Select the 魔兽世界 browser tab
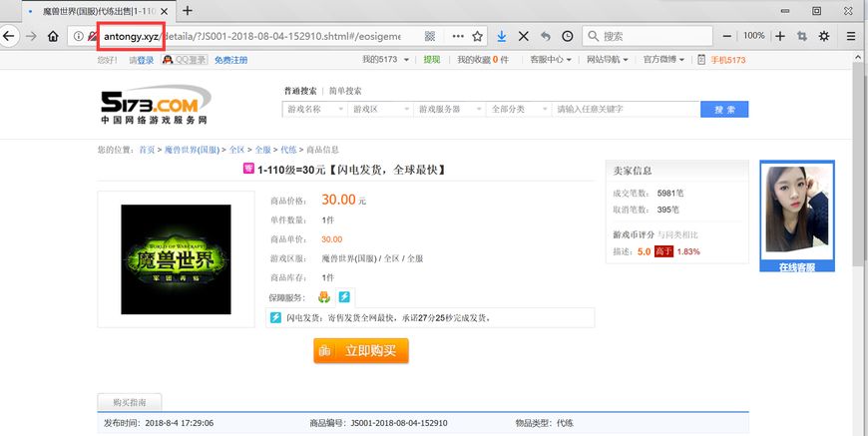 tap(99, 11)
